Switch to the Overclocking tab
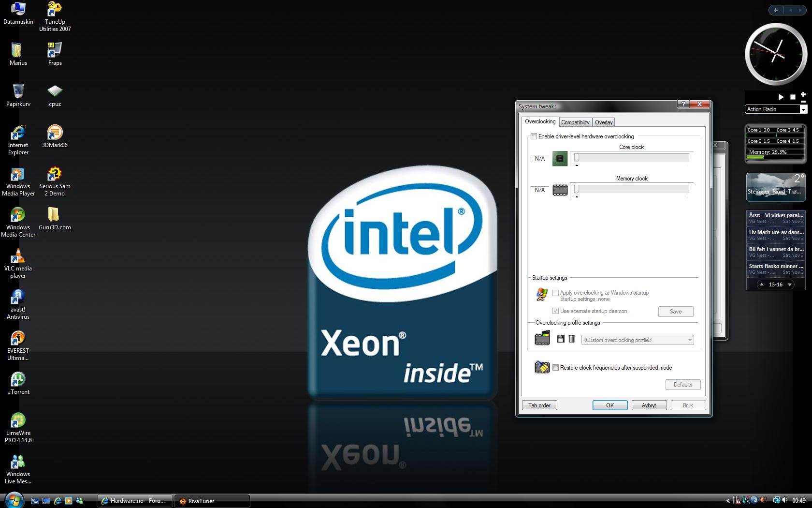This screenshot has width=812, height=508. (540, 121)
